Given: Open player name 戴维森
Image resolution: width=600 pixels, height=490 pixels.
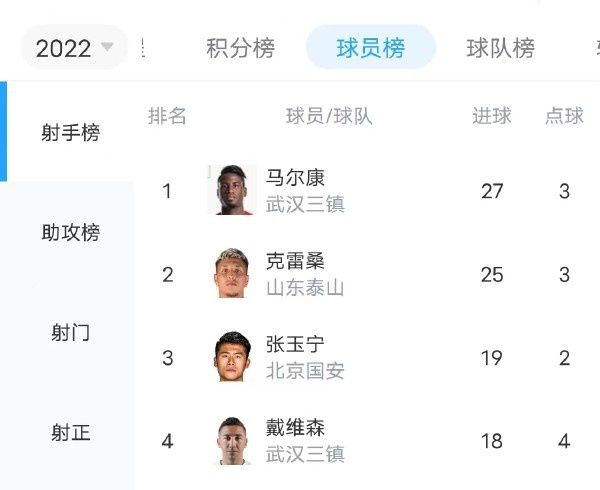Looking at the screenshot, I should click(x=295, y=428).
